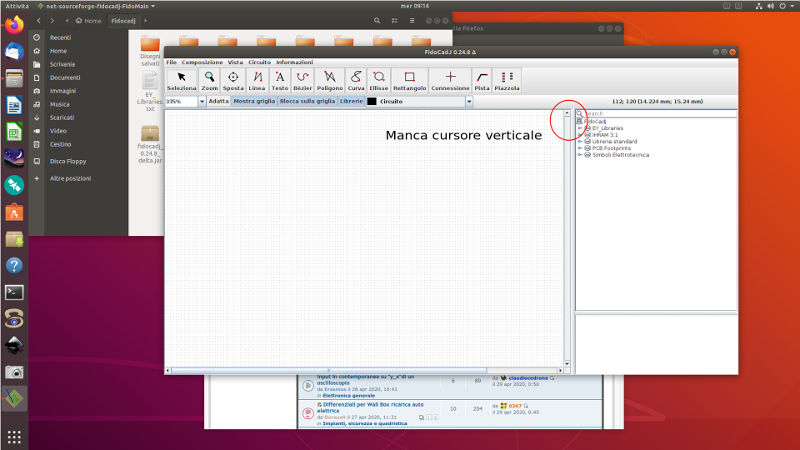800x450 pixels.
Task: Select the Bézier curve tool
Action: [303, 80]
